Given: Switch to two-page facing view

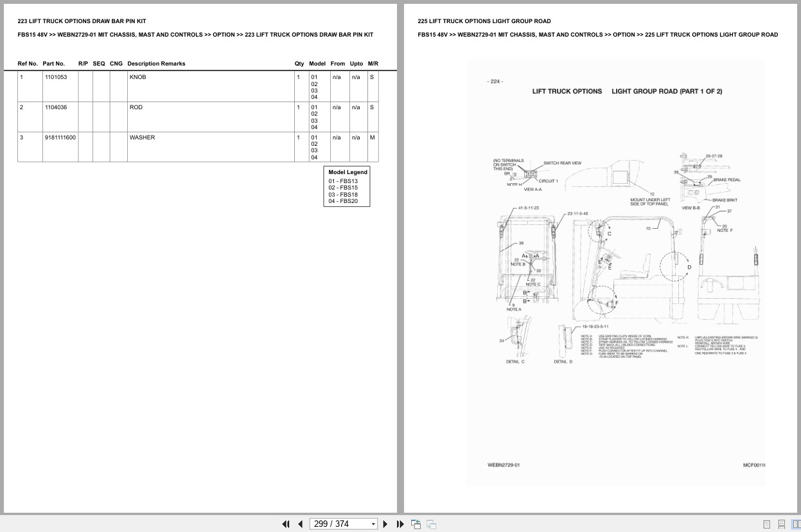Looking at the screenshot, I should [x=796, y=524].
